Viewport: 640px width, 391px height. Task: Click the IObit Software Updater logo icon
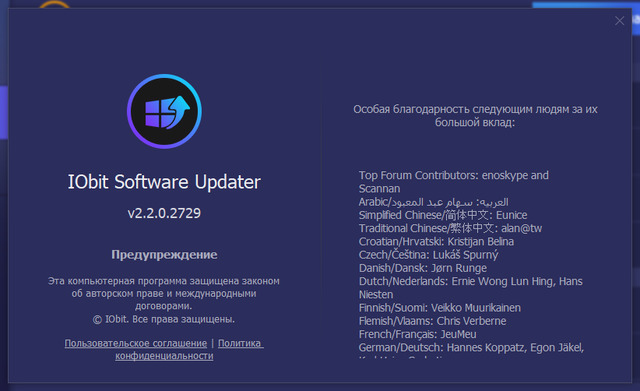click(x=164, y=111)
